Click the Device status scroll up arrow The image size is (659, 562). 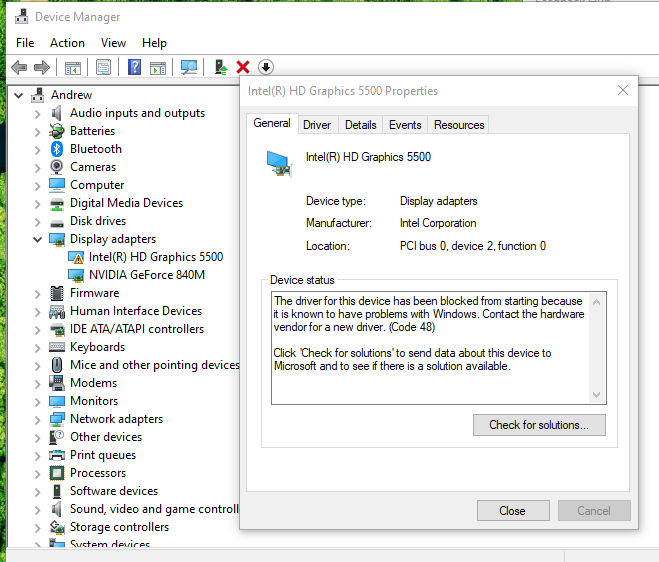point(596,302)
